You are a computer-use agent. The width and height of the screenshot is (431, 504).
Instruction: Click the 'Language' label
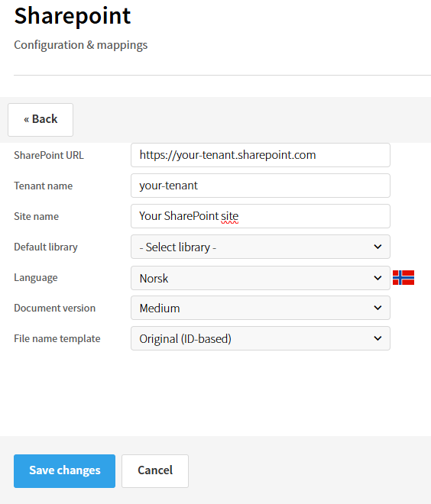click(36, 278)
